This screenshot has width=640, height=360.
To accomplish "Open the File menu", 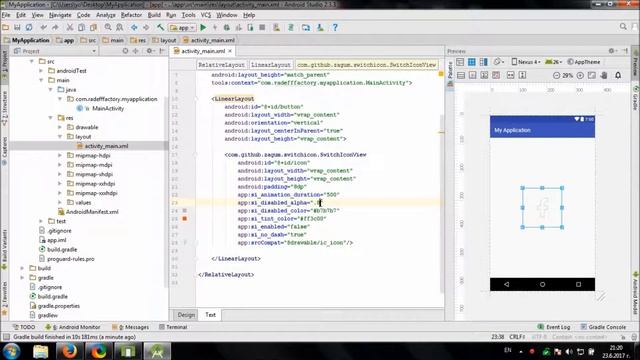I will 6,15.
